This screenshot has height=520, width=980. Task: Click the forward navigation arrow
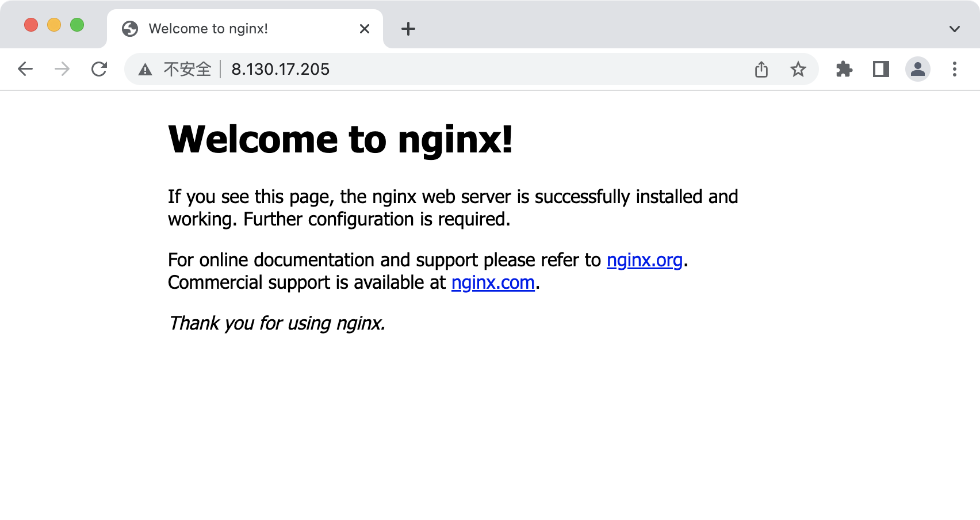pos(62,70)
